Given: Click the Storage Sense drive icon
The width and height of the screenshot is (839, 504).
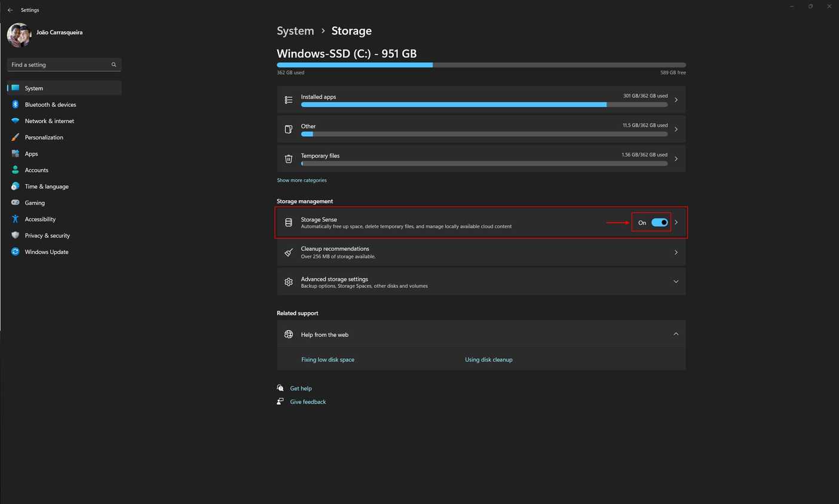Looking at the screenshot, I should (289, 222).
